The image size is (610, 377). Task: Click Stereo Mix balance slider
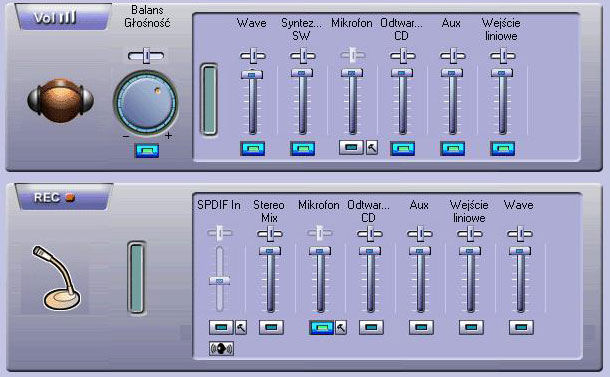click(270, 234)
